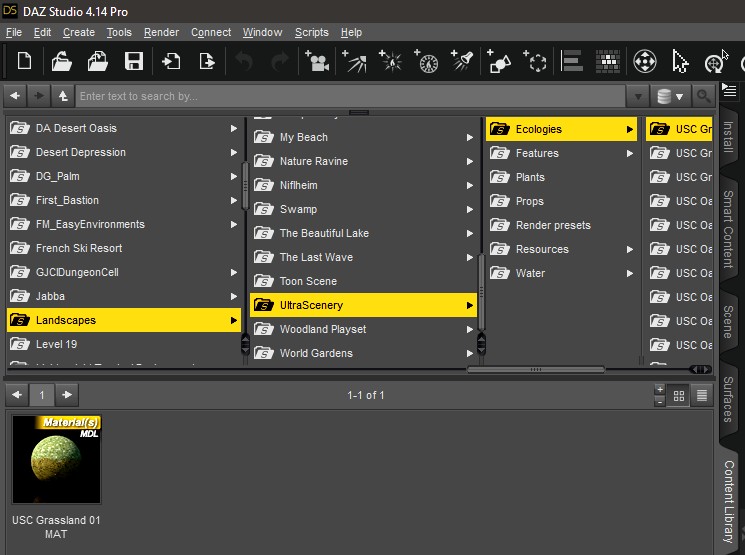The height and width of the screenshot is (555, 745).
Task: Open the Toon Scene folder
Action: (x=363, y=281)
